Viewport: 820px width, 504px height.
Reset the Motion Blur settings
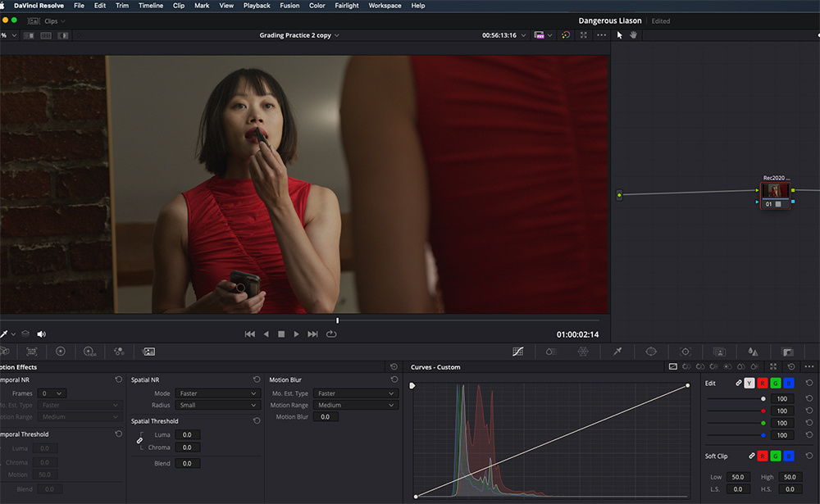point(394,379)
